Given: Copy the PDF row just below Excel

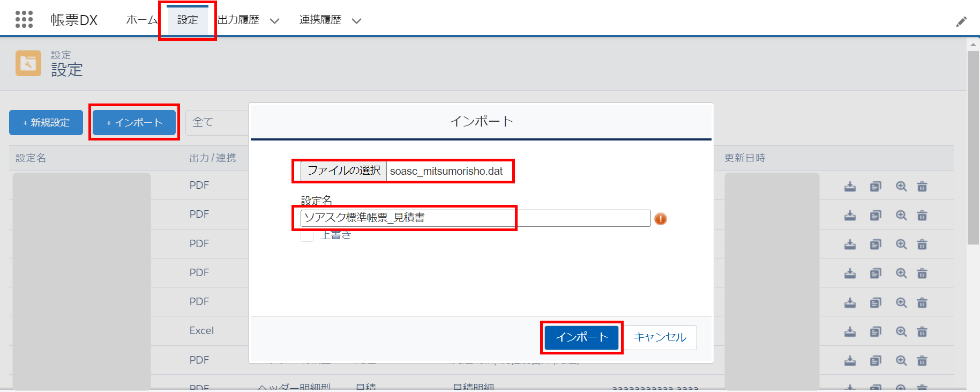Looking at the screenshot, I should pos(876,360).
